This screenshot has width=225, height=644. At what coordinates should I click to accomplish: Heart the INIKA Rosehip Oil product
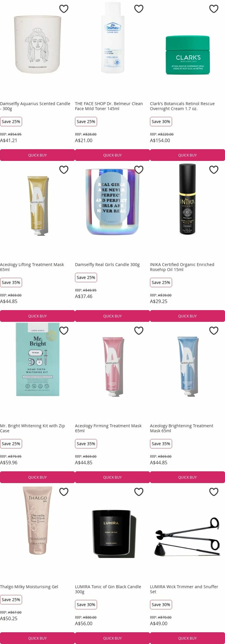214,170
